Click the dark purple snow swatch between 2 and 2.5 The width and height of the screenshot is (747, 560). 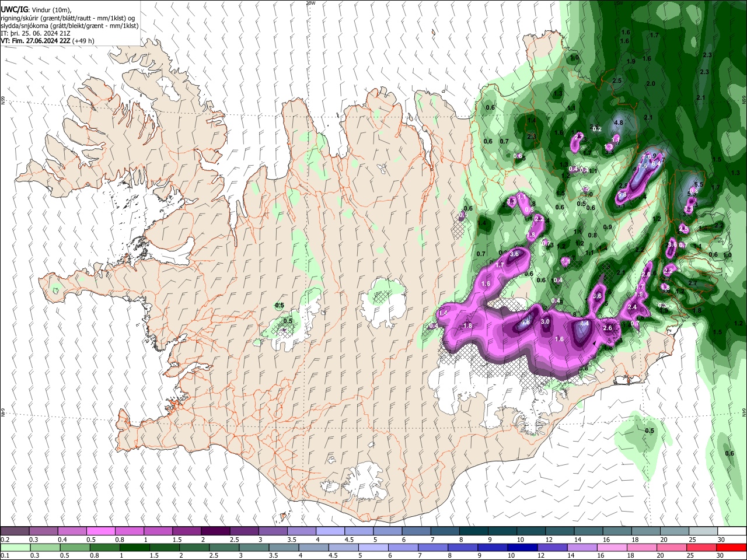point(215,531)
